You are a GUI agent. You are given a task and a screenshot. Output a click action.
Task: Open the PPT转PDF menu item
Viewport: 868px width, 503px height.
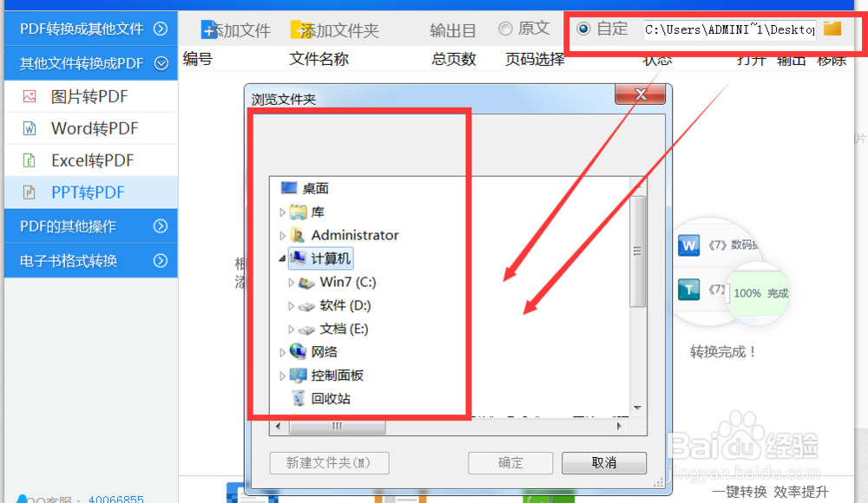point(91,193)
